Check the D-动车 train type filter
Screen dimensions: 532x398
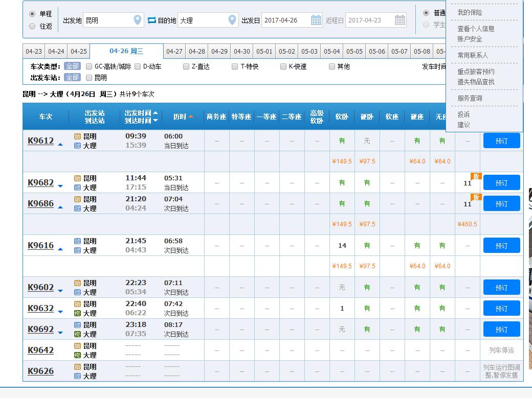pos(138,66)
